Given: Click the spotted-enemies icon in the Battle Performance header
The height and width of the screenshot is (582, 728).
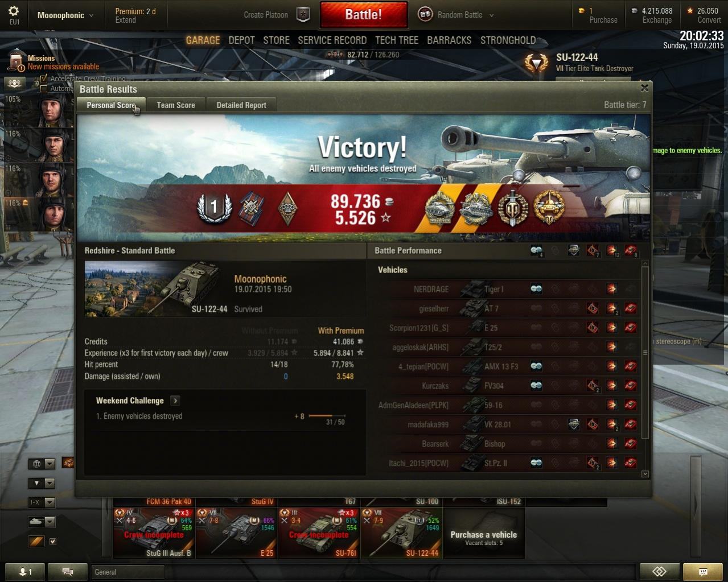Looking at the screenshot, I should (536, 250).
